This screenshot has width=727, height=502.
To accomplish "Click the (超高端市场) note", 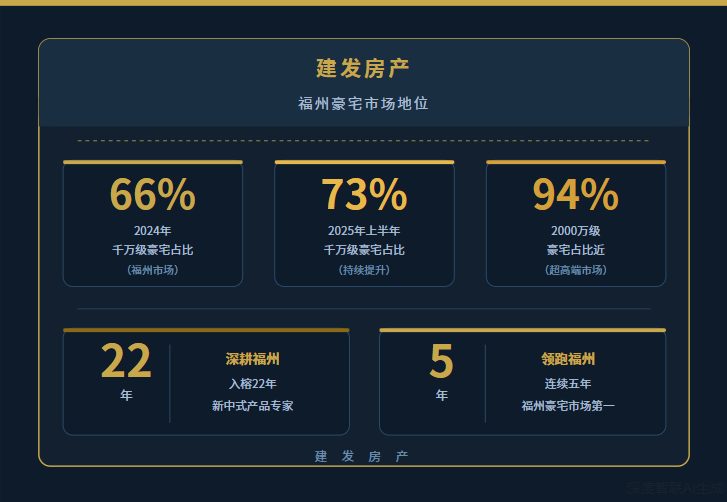I will pos(576,270).
